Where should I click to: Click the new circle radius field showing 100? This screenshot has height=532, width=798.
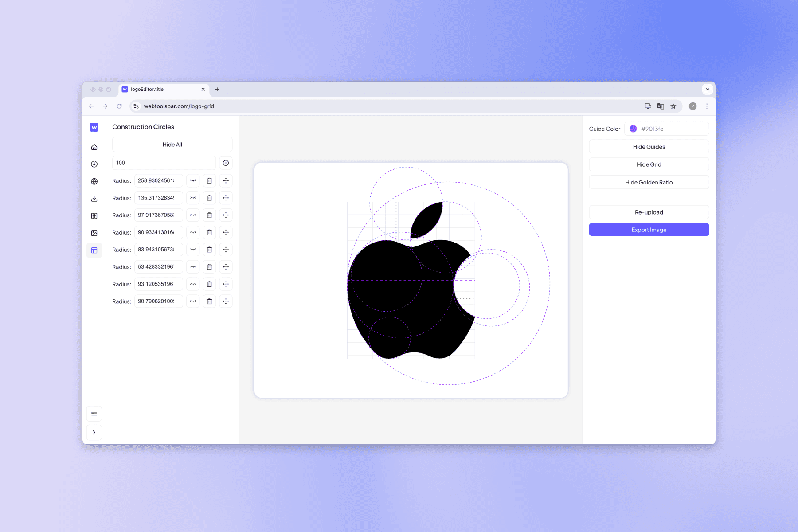coord(164,163)
